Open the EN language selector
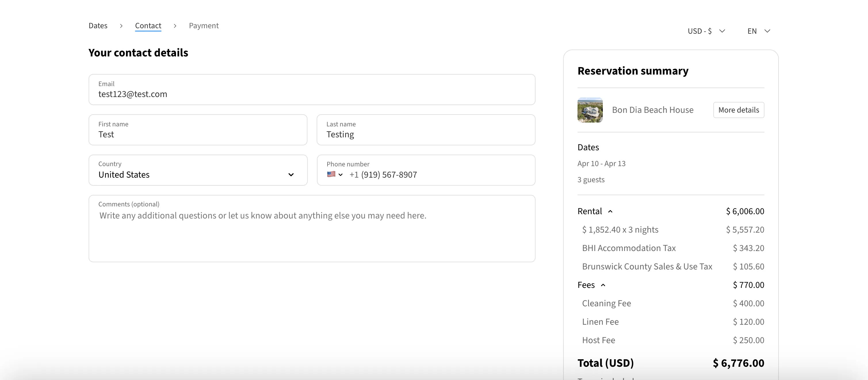 click(758, 31)
